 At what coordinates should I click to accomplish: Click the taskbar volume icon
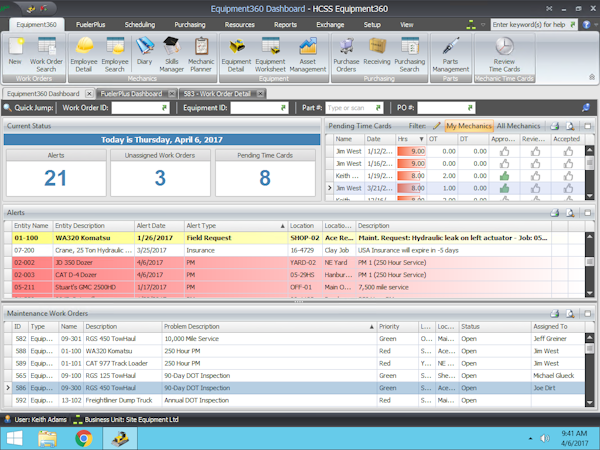coord(545,439)
